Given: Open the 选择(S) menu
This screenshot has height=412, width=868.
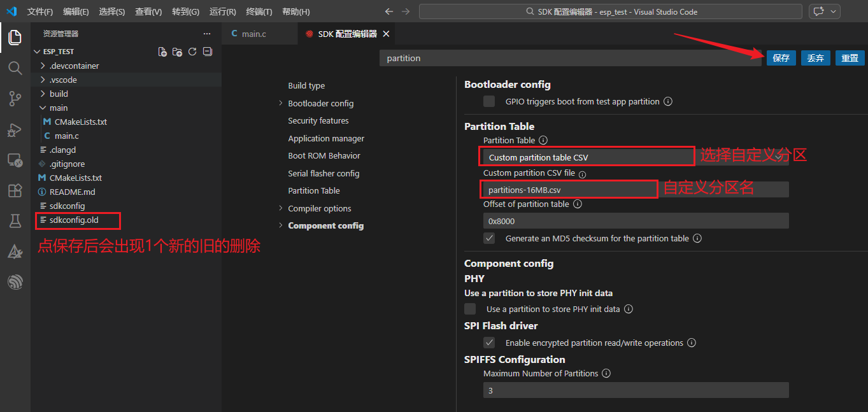Looking at the screenshot, I should pos(112,11).
